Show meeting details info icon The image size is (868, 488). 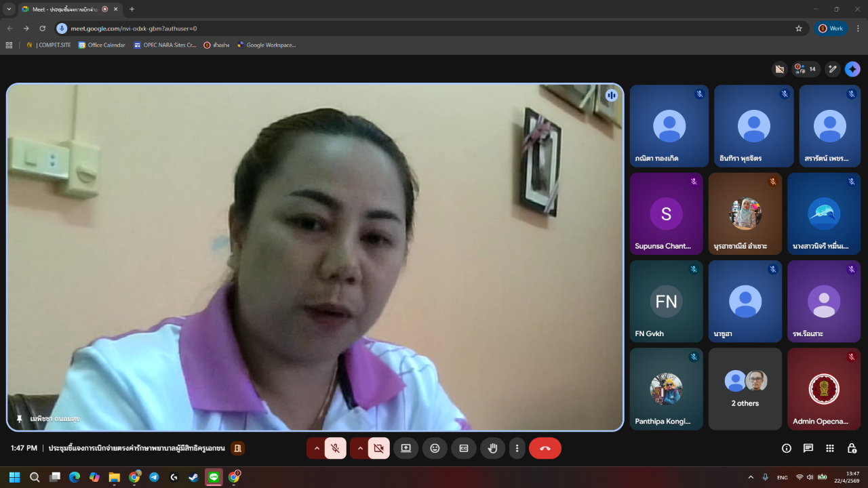(787, 448)
